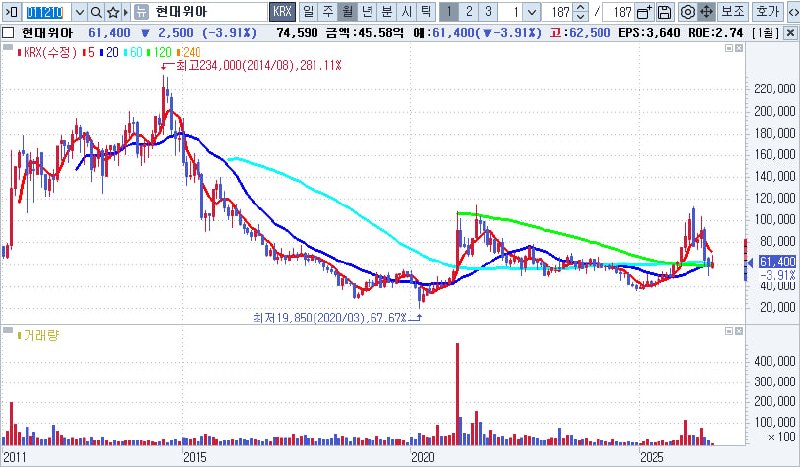Image resolution: width=800 pixels, height=467 pixels.
Task: Click the add-window plus icon
Action: tap(645, 12)
